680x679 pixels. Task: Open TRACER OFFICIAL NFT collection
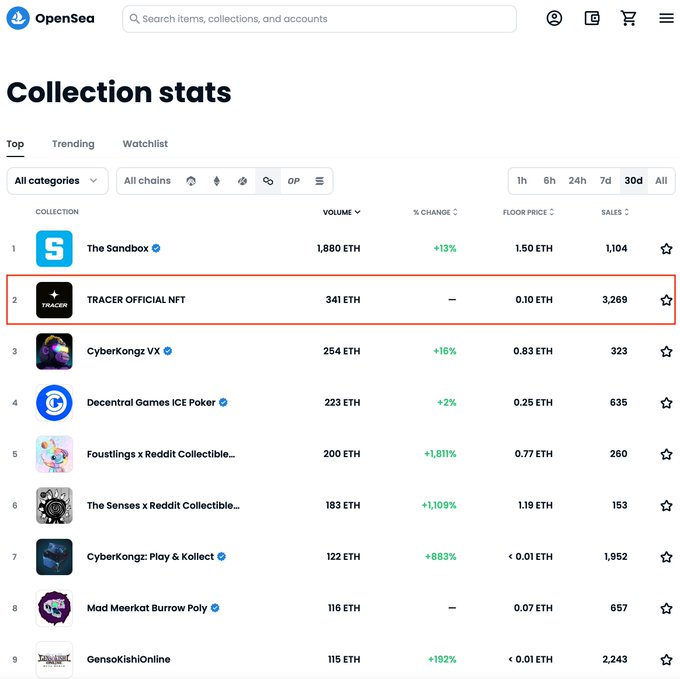pyautogui.click(x=136, y=300)
